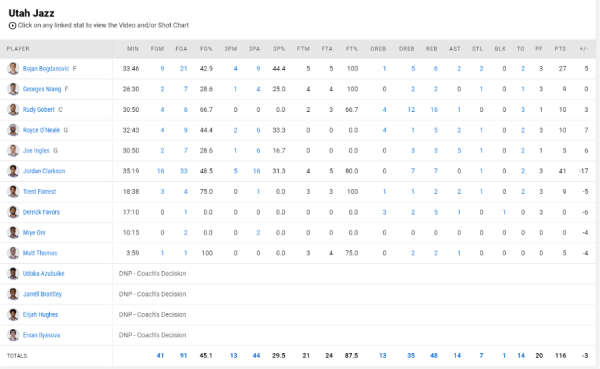Screen dimensions: 600x369
Task: Click the MIN column header
Action: 133,49
